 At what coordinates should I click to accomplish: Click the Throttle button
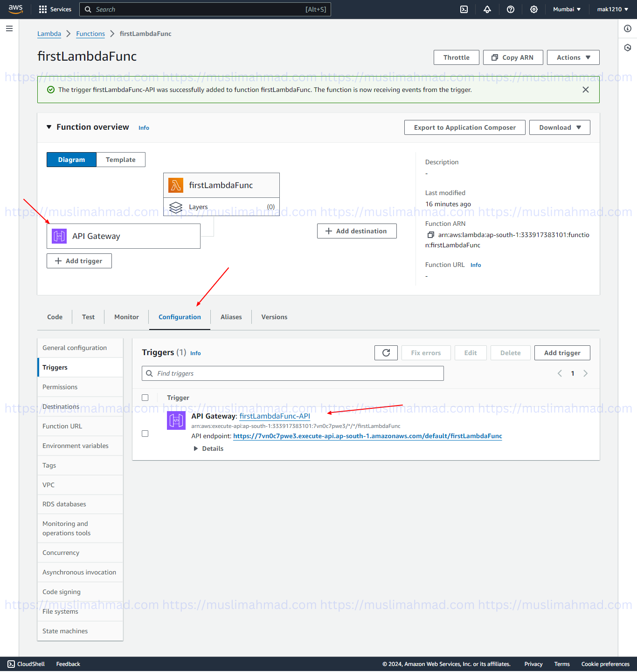point(456,57)
